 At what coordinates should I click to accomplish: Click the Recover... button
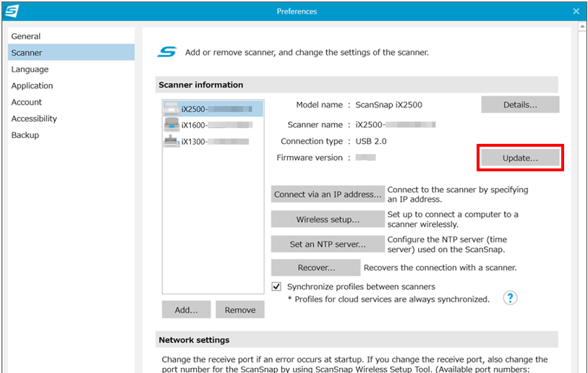coord(316,267)
